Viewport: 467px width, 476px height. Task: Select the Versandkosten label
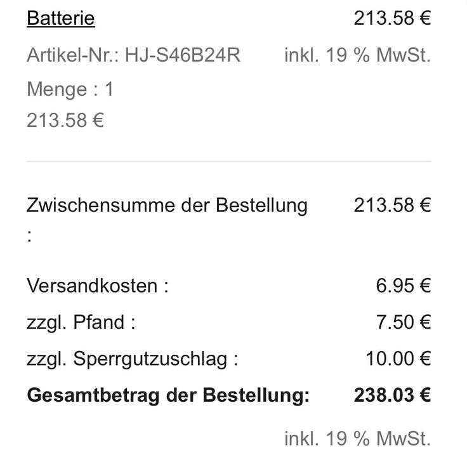click(x=98, y=286)
